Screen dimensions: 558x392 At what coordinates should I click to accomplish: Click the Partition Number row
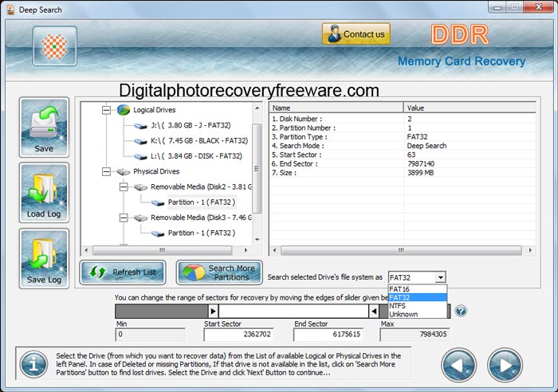403,128
